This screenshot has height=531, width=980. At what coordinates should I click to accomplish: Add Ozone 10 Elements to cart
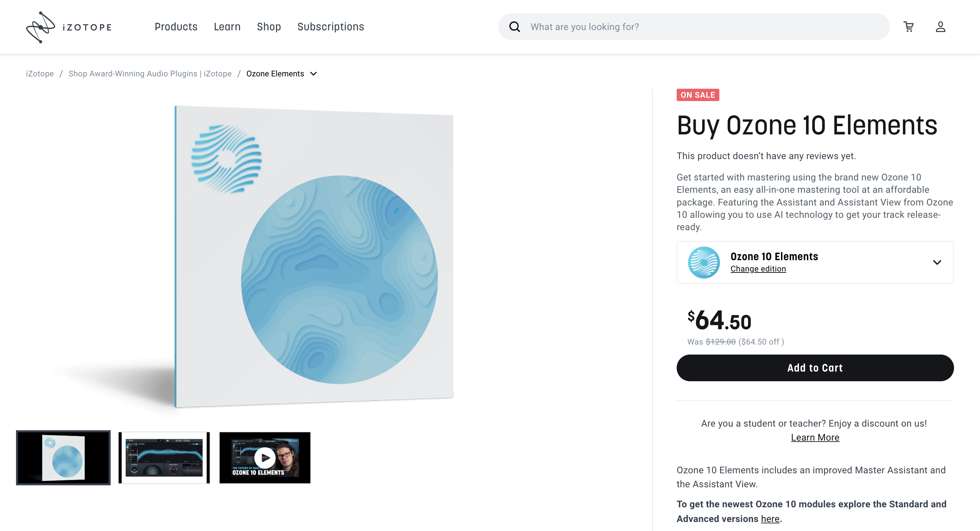click(815, 368)
